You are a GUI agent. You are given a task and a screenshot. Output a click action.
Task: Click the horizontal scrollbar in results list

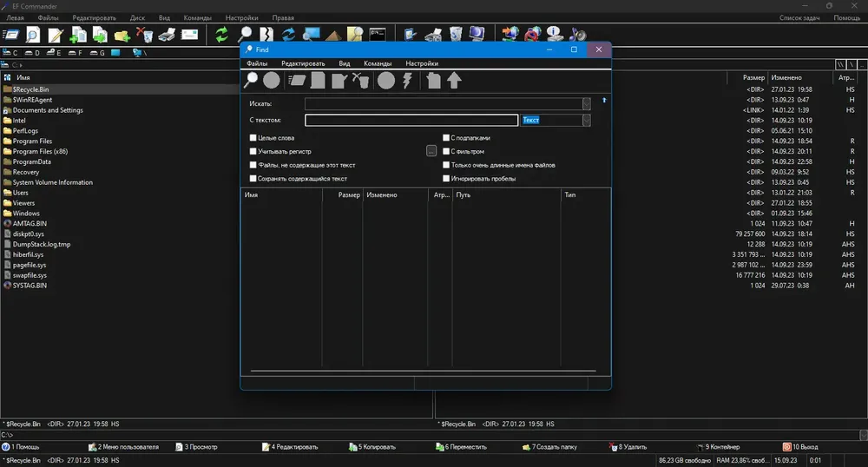click(423, 371)
